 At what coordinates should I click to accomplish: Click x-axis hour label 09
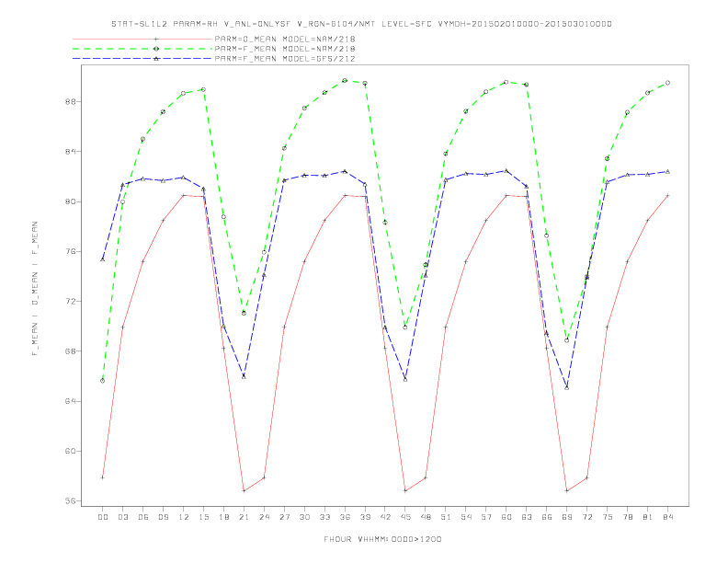pyautogui.click(x=163, y=517)
